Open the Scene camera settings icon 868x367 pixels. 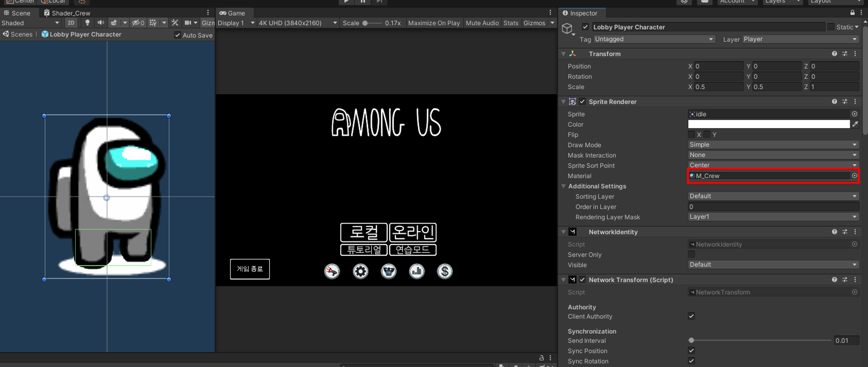(188, 23)
